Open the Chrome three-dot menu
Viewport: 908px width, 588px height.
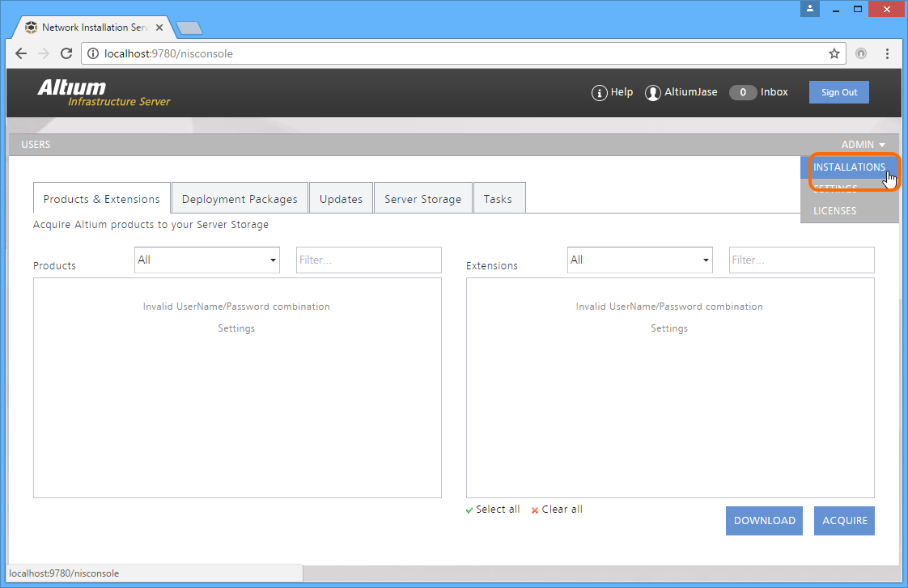coord(888,53)
